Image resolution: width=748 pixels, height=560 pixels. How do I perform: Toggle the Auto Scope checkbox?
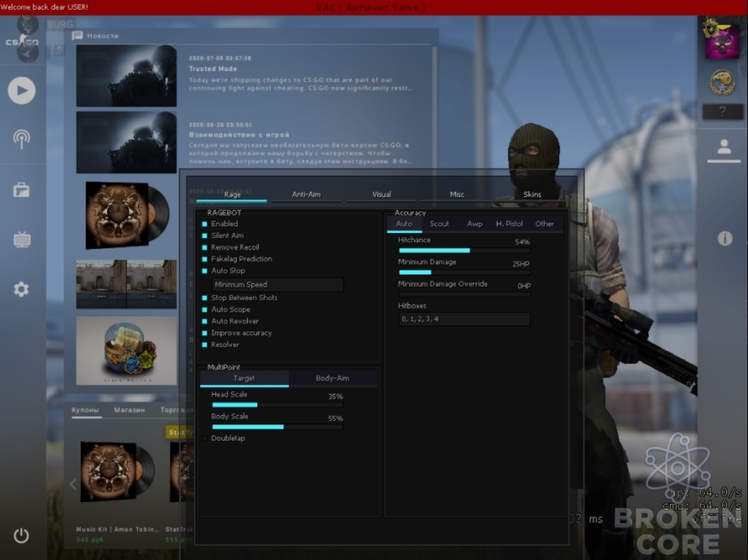coord(205,309)
